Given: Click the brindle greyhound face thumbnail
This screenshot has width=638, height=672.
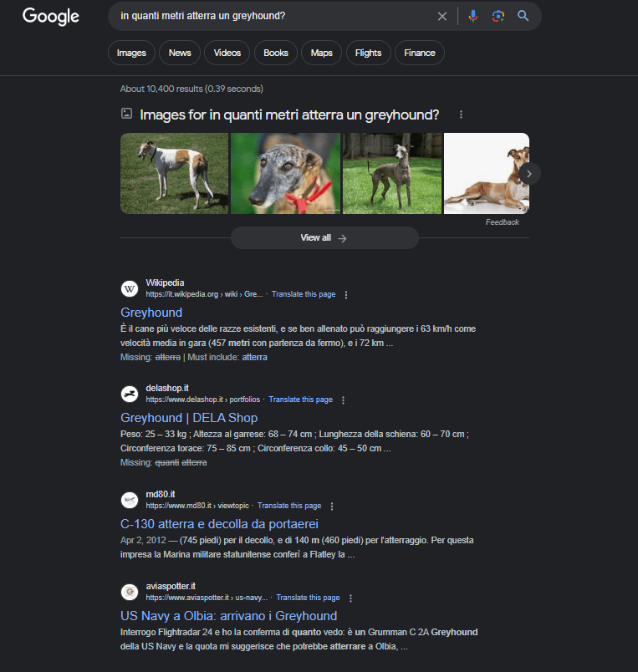Looking at the screenshot, I should pos(285,174).
